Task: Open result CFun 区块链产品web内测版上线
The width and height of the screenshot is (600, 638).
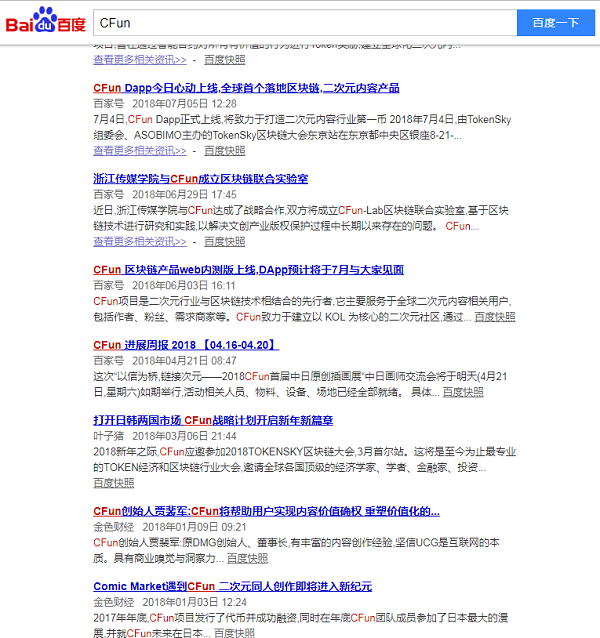Action: tap(249, 270)
